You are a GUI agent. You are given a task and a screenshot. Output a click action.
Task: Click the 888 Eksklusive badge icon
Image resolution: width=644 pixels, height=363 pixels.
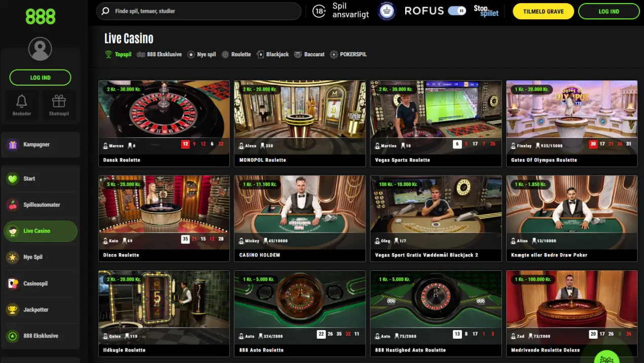click(x=13, y=336)
